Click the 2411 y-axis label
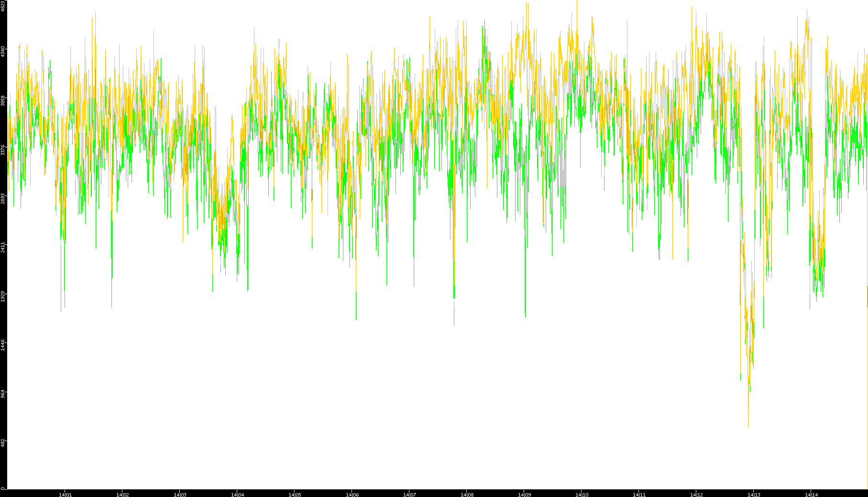The image size is (868, 497). [3, 247]
